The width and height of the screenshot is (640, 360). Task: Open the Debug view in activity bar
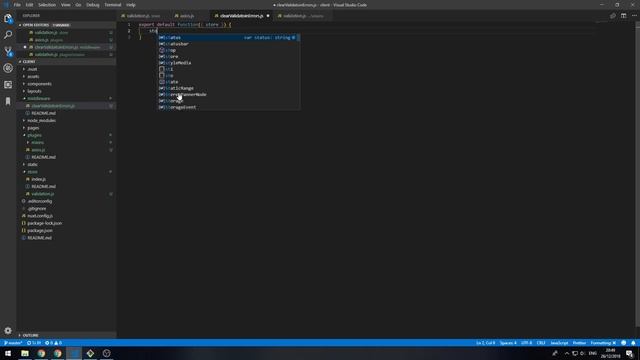[8, 68]
